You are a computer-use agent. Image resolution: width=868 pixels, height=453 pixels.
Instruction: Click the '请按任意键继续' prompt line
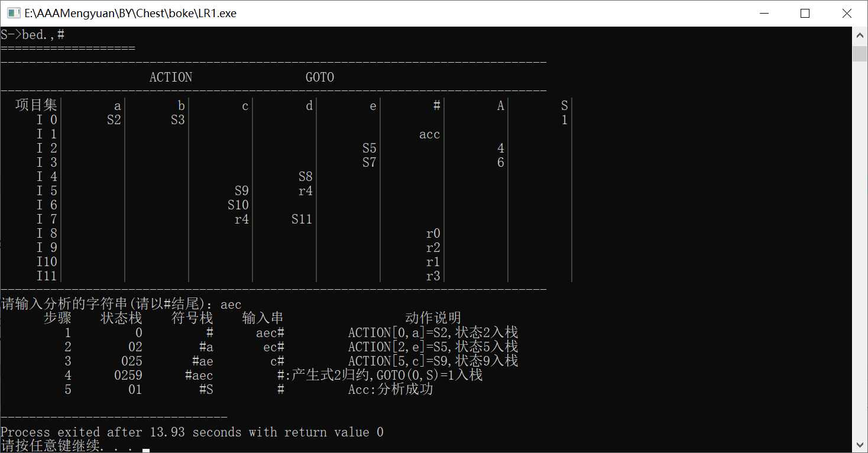68,446
